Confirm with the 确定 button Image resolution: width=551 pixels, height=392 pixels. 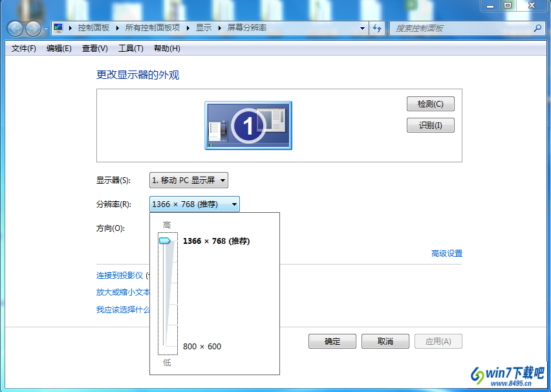pyautogui.click(x=332, y=342)
